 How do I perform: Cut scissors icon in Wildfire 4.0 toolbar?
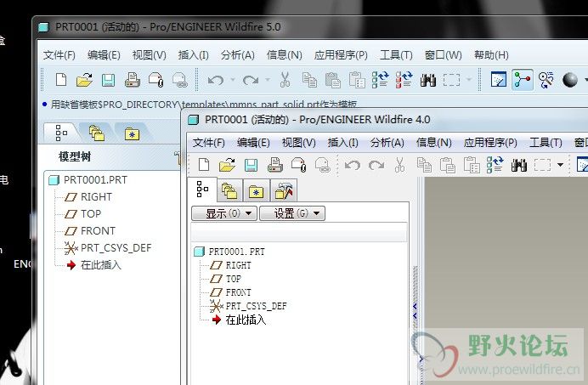(399, 165)
